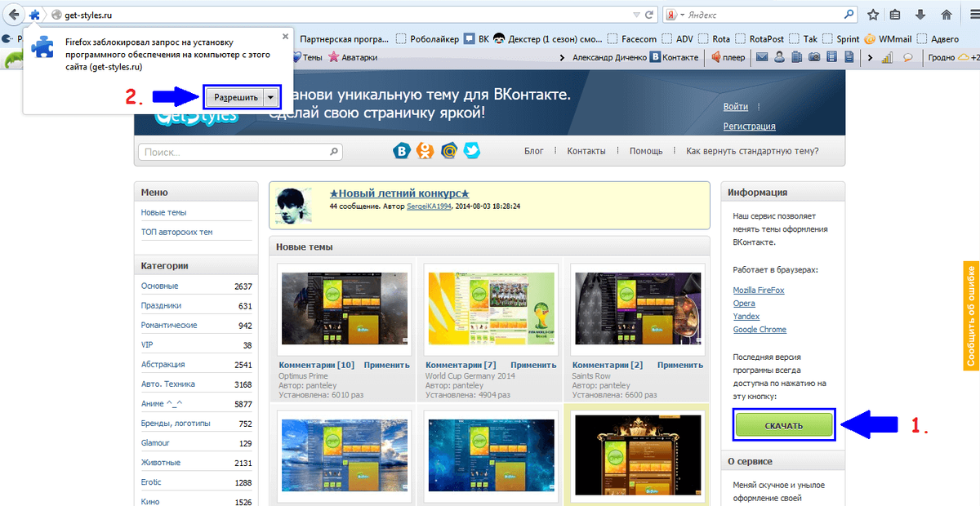Open the WMmail bookmark
Image resolution: width=980 pixels, height=506 pixels.
coord(888,38)
